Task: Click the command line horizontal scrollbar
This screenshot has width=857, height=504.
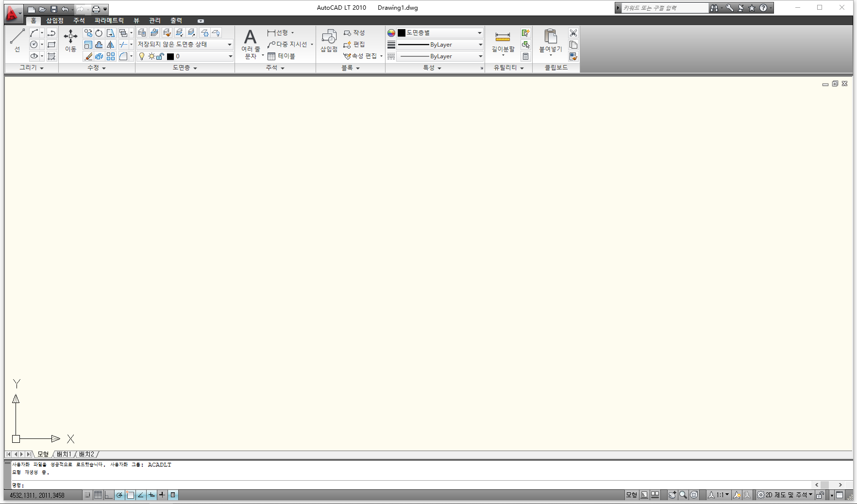Action: click(828, 485)
